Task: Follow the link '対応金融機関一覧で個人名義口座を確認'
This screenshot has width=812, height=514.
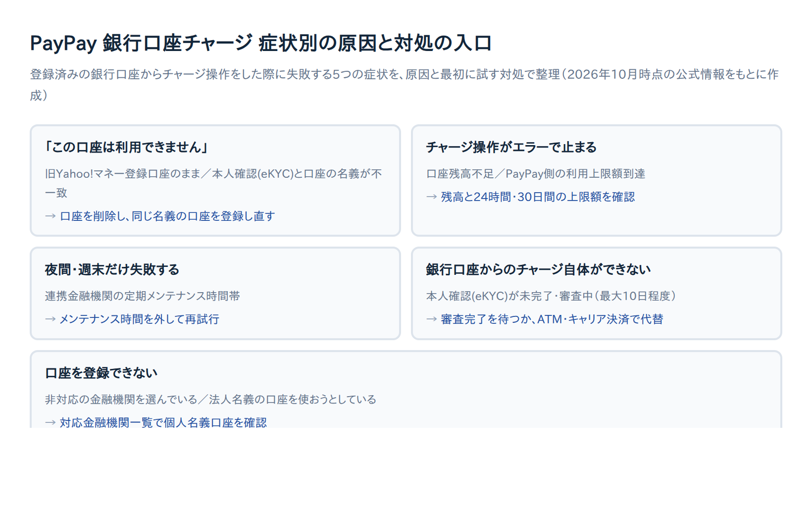Action: pos(163,422)
